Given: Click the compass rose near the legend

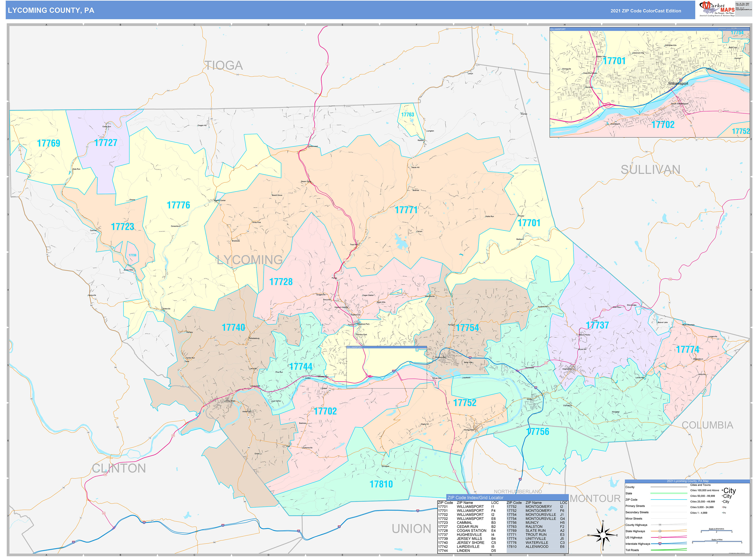Looking at the screenshot, I should coord(603,535).
